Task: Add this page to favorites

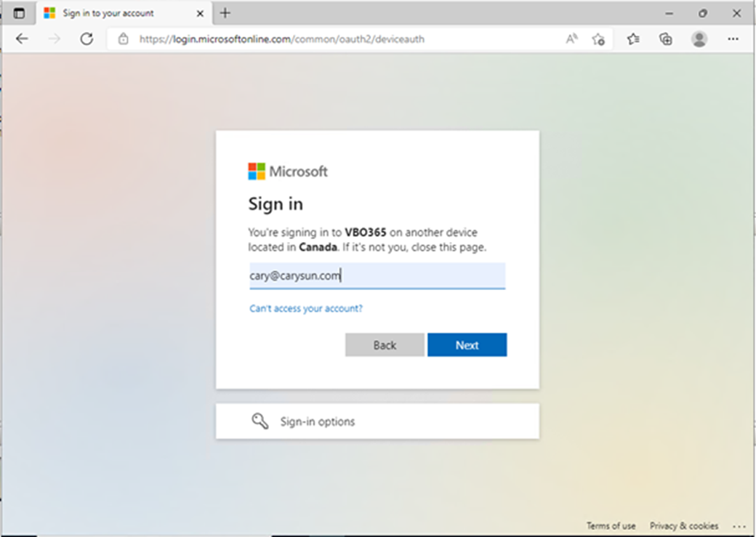Action: coord(598,39)
